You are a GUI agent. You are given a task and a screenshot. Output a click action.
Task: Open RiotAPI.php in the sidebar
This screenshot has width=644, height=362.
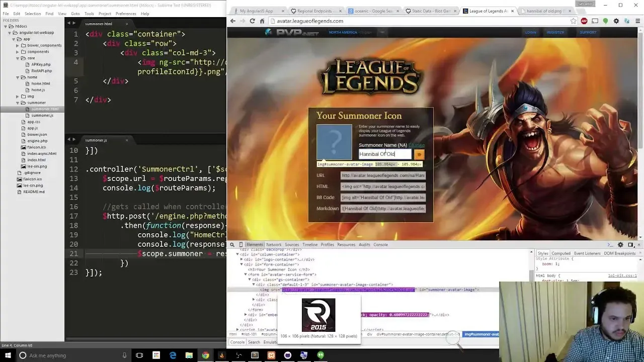[x=41, y=71]
